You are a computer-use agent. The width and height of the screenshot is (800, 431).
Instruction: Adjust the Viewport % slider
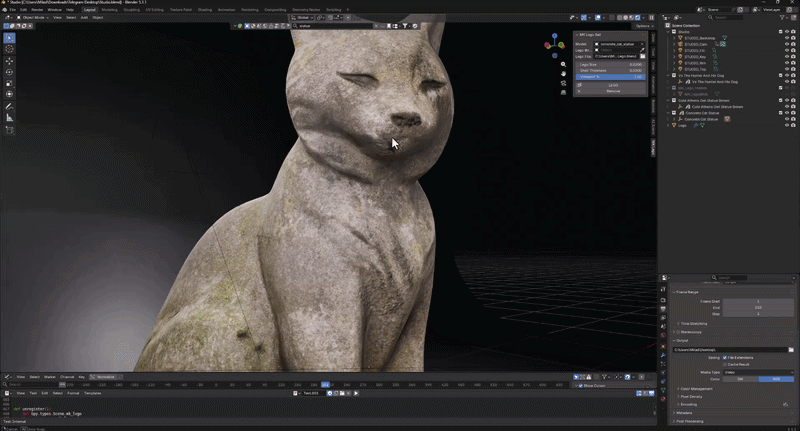(611, 77)
